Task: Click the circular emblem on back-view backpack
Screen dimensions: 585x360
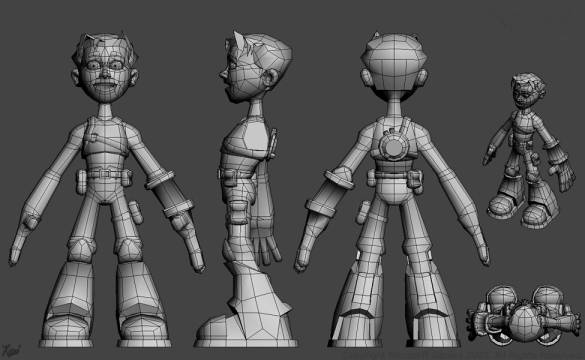Action: [394, 147]
